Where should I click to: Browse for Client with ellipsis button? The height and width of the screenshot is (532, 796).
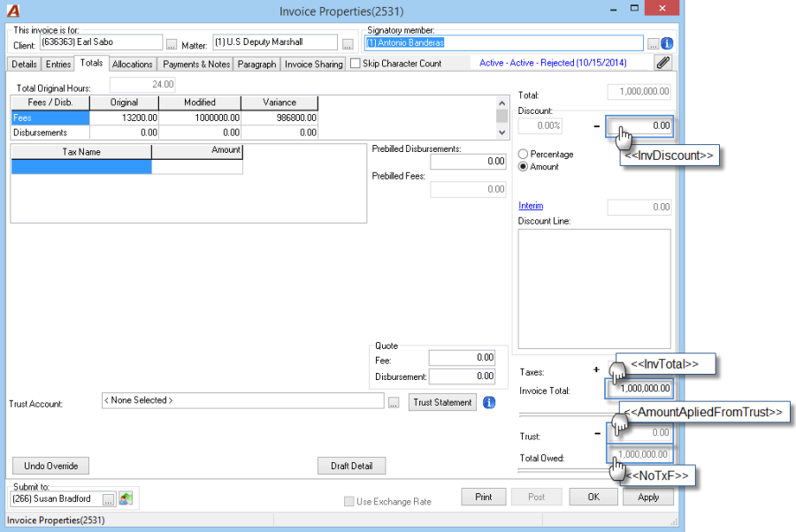pyautogui.click(x=172, y=44)
